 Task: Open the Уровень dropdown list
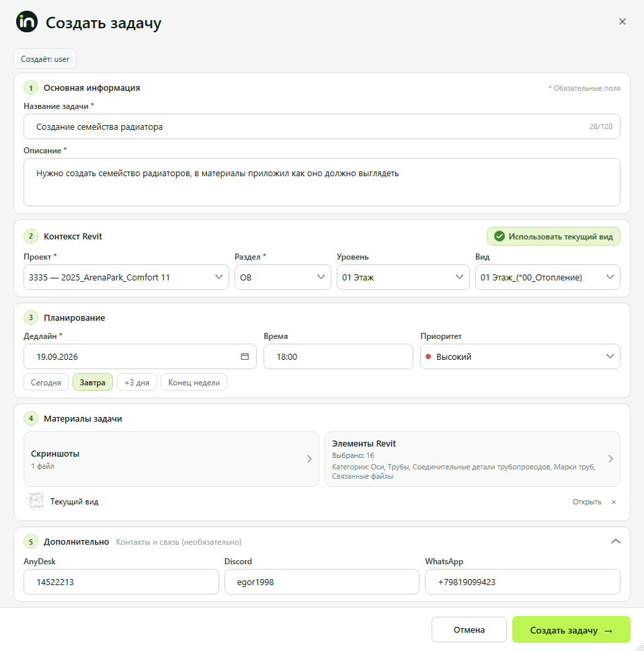[x=403, y=277]
